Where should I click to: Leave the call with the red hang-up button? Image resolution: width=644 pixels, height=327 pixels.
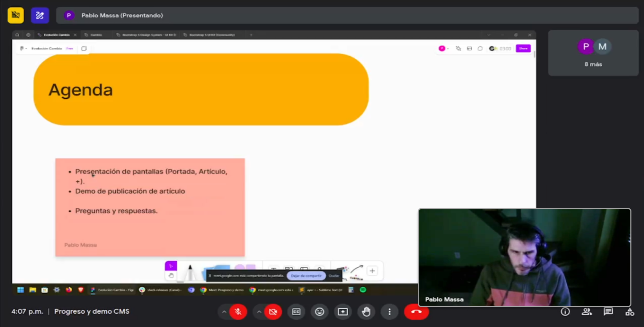pyautogui.click(x=416, y=312)
